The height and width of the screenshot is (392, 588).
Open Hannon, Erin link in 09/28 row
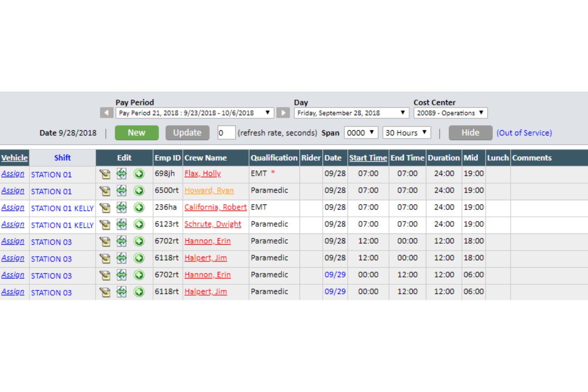[207, 241]
